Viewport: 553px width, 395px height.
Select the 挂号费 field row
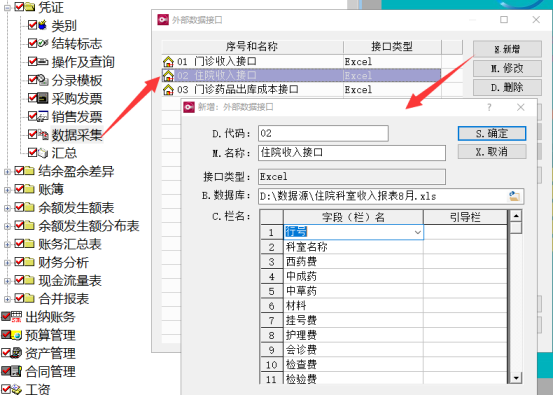click(x=384, y=320)
